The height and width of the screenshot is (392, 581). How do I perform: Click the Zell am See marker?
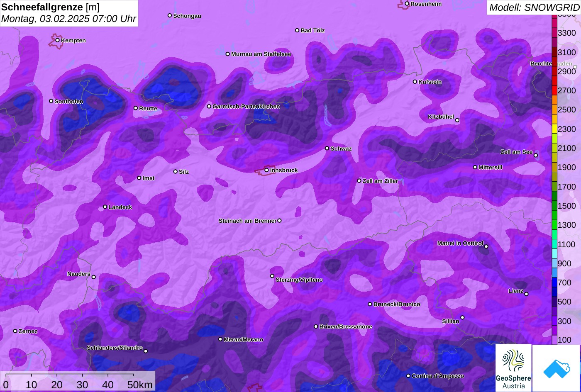(536, 156)
